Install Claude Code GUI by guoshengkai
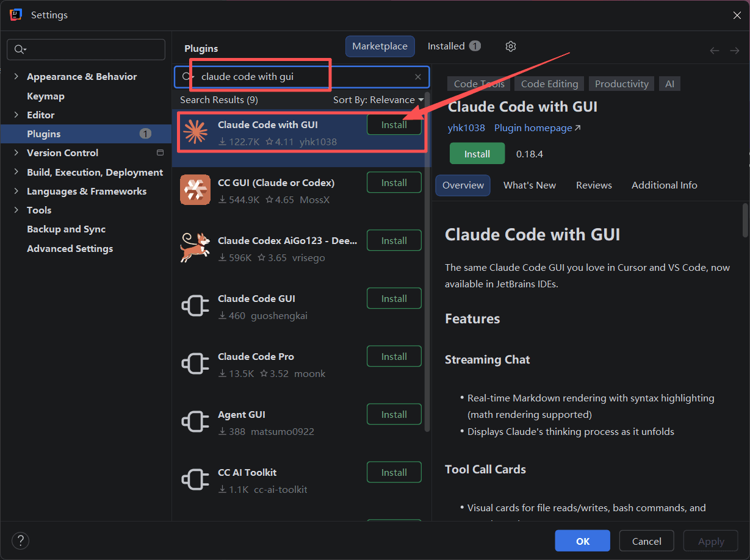 coord(394,298)
